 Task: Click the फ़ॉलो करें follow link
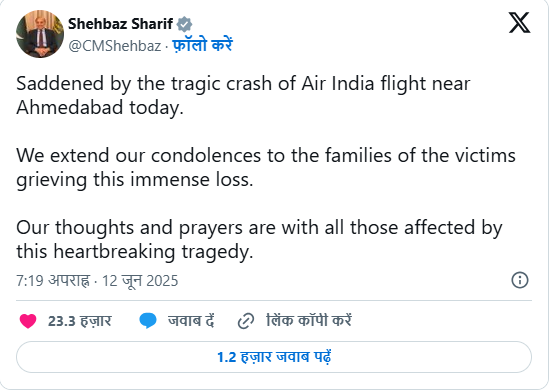click(x=202, y=45)
